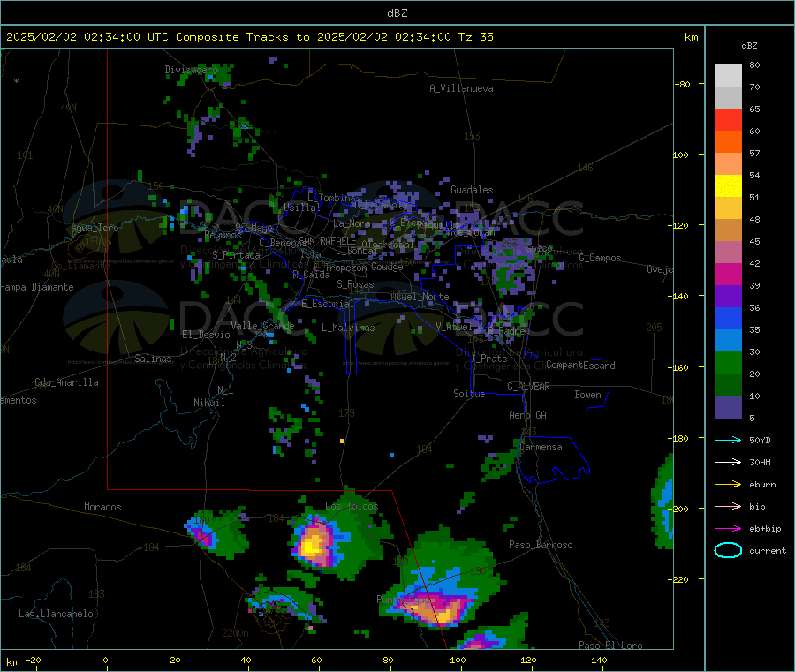The image size is (795, 672).
Task: Click the 'Carmensa' place label
Action: (541, 447)
